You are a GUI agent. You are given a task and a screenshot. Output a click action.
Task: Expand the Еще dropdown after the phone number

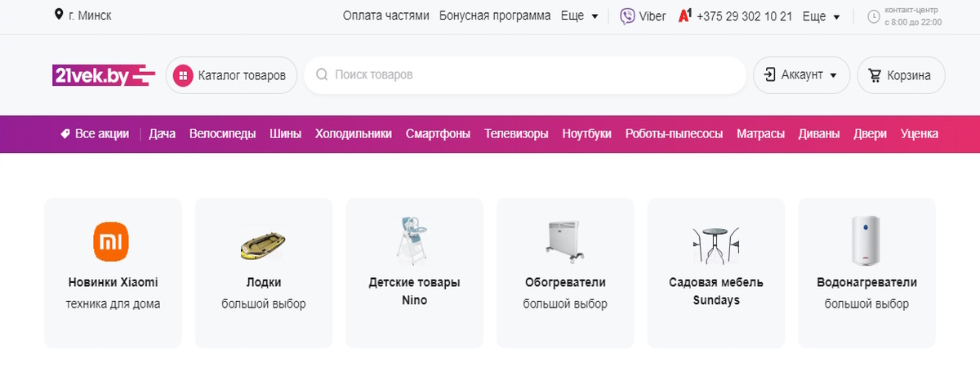coord(822,16)
